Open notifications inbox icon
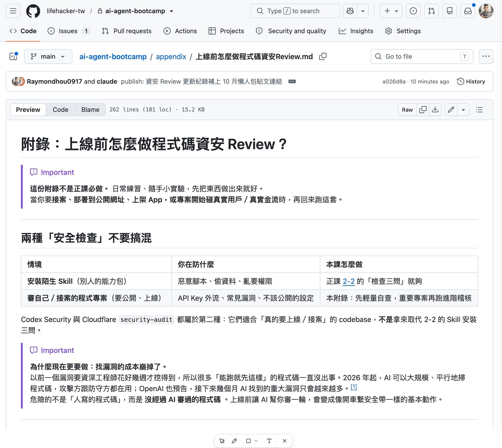502x448 pixels. 468,11
